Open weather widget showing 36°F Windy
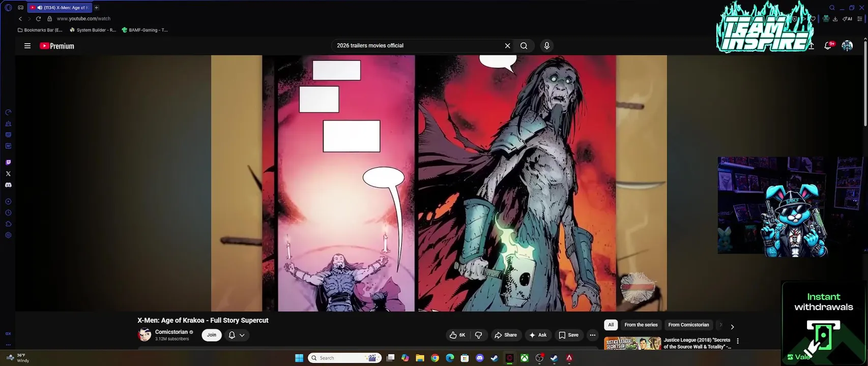Viewport: 868px width, 366px height. coord(18,358)
